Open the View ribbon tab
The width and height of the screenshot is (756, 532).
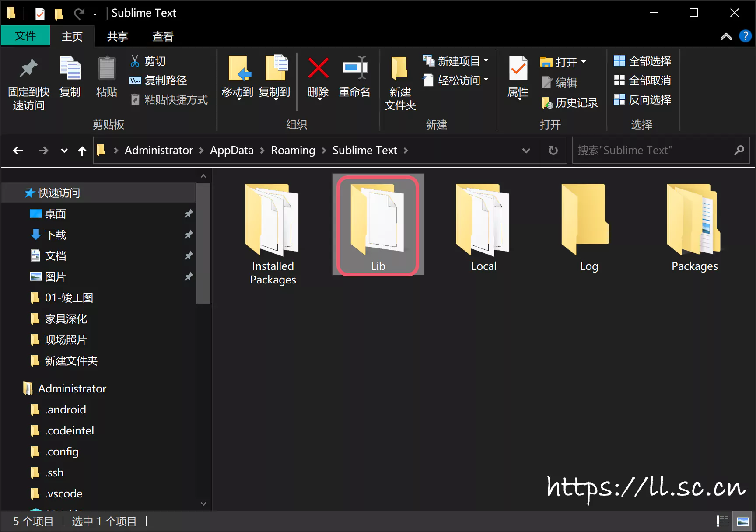163,37
